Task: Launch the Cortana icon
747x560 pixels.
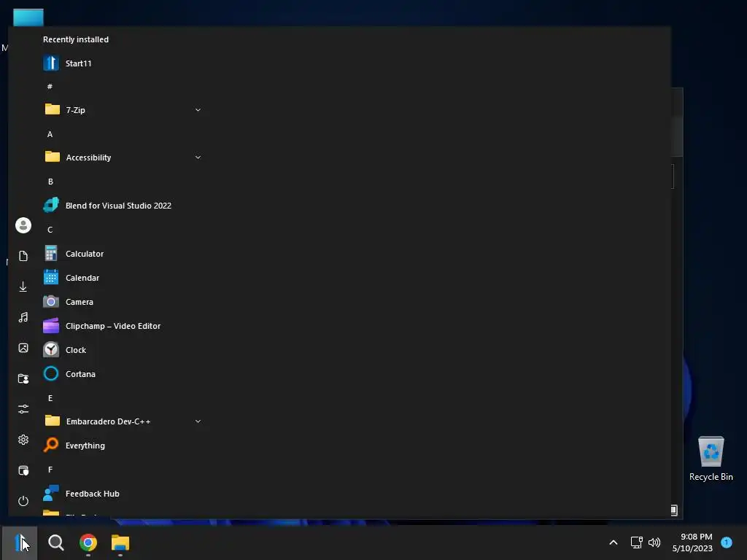Action: [x=51, y=374]
